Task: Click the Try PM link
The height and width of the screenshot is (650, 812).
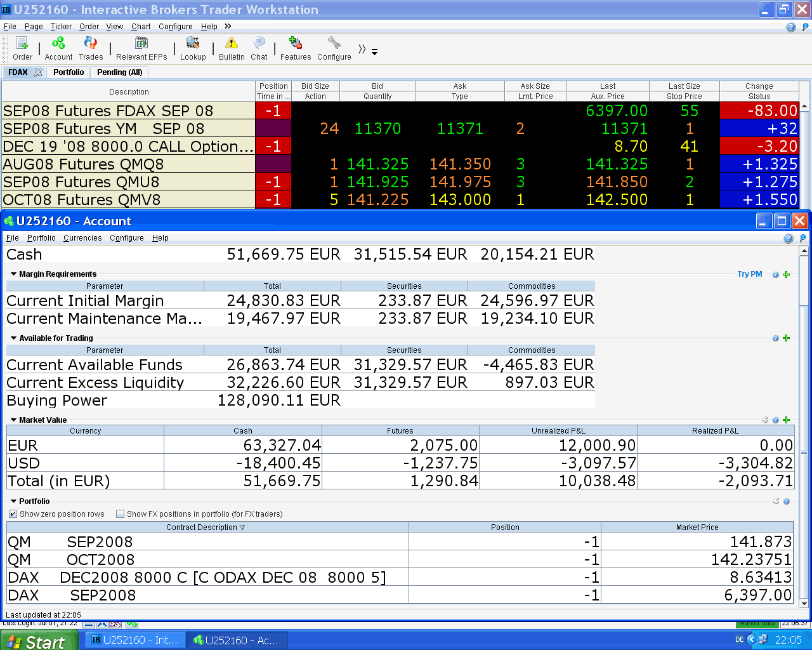Action: click(x=750, y=274)
